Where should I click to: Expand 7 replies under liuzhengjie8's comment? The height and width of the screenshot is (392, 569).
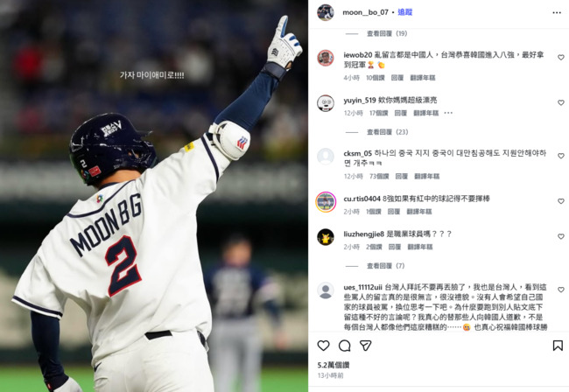click(385, 266)
